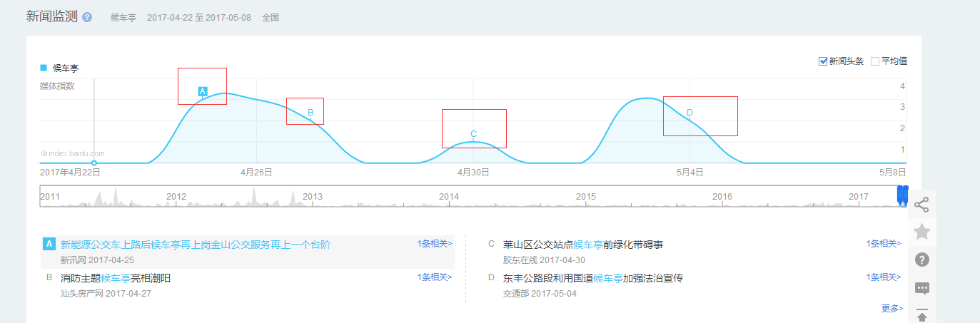
Task: Click the help question mark beside 新闻监测
Action: pyautogui.click(x=87, y=17)
